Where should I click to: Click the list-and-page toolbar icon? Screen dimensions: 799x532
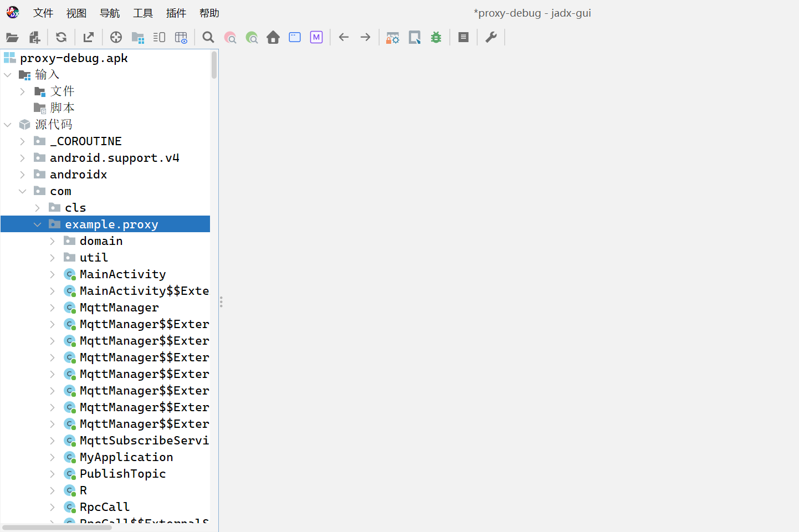tap(160, 38)
